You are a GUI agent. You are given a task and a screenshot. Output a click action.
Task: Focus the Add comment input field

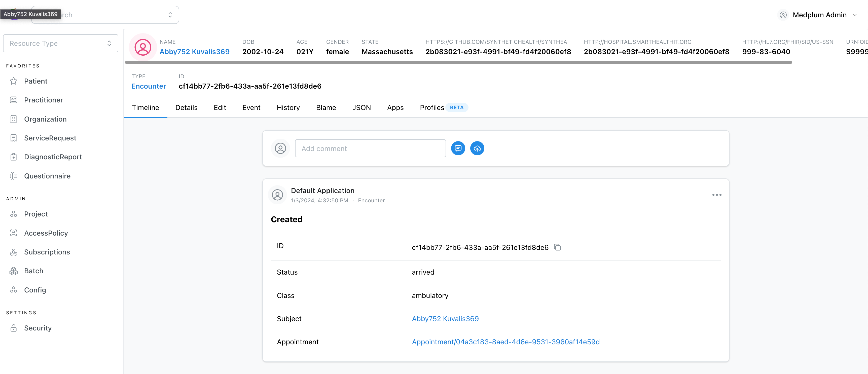370,148
